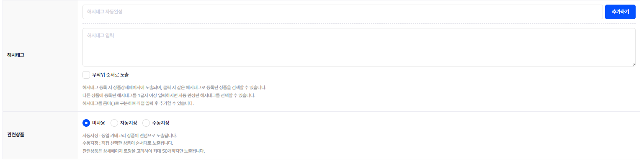644x161 pixels.
Task: Click the 무작위 순서로 노출 label text
Action: [110, 75]
